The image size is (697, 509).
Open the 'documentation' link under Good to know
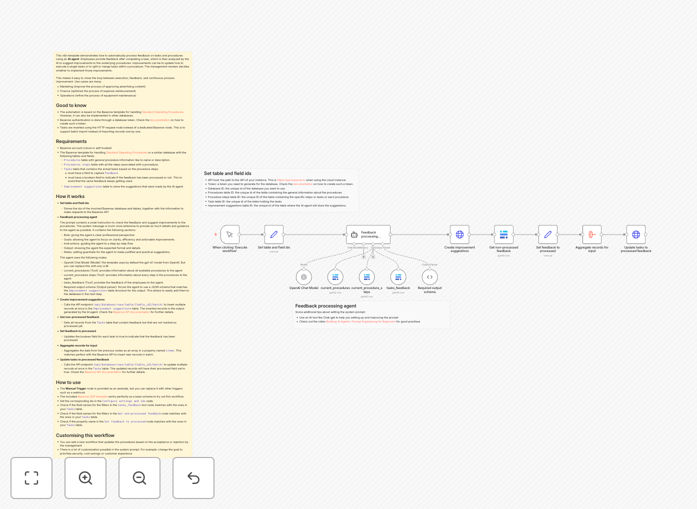[160, 120]
